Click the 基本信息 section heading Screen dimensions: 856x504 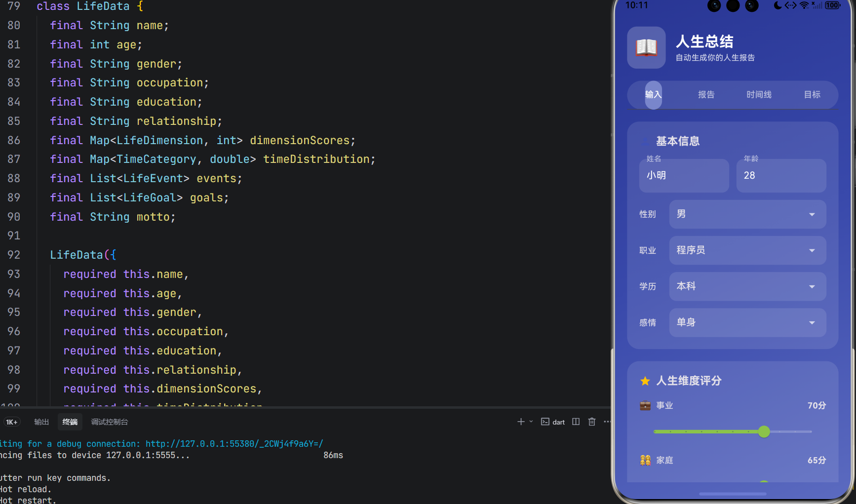(678, 141)
